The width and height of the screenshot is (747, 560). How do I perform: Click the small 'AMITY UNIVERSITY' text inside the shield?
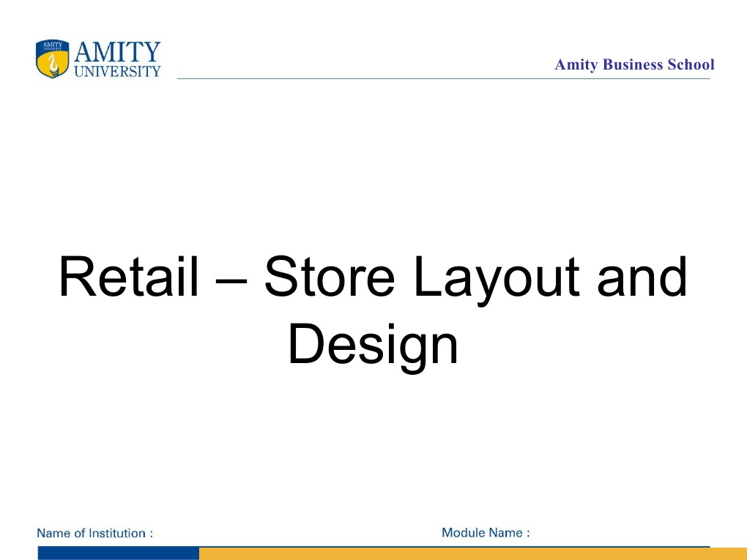(52, 45)
